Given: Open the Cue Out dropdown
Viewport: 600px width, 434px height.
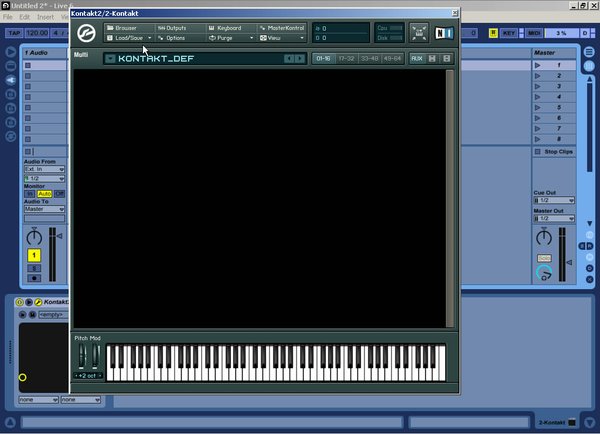Looking at the screenshot, I should tap(554, 200).
